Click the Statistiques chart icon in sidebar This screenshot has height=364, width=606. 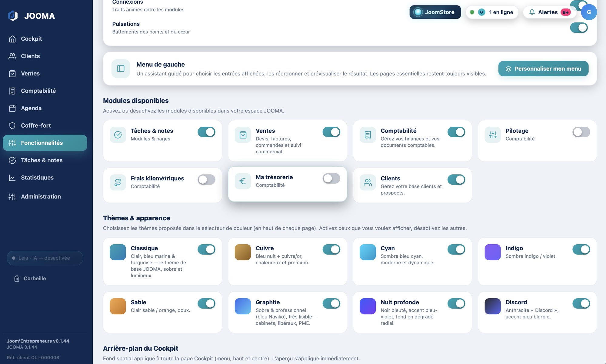[x=12, y=178]
